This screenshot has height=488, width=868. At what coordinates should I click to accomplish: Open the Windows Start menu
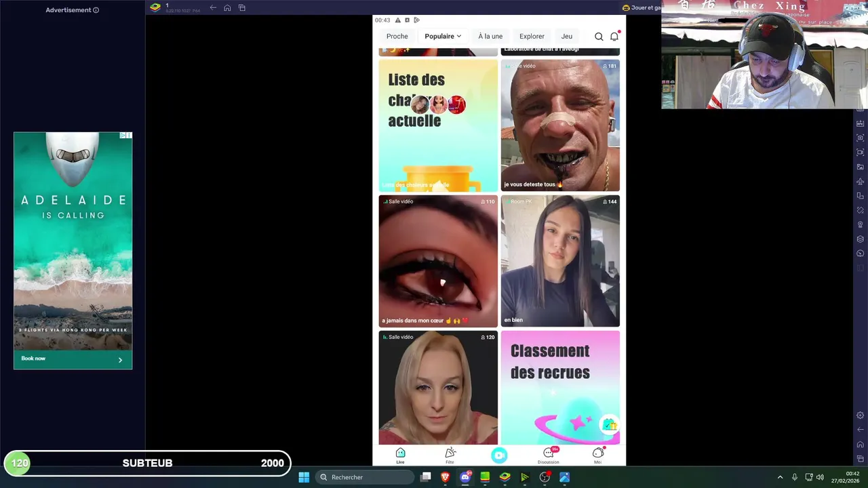pos(304,477)
